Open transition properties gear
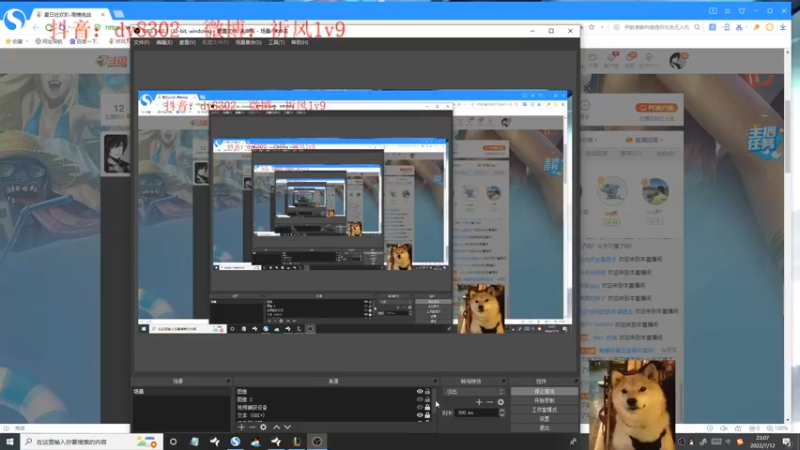This screenshot has width=800, height=450. click(x=501, y=402)
